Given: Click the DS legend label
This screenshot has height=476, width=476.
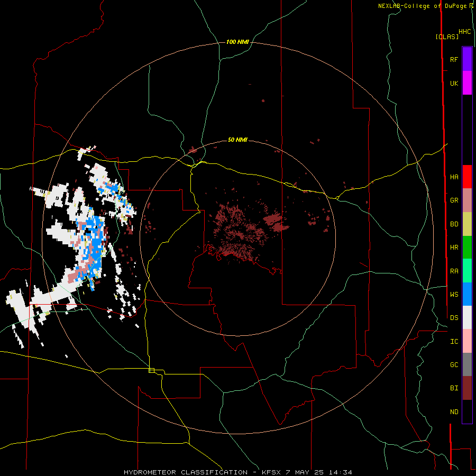Looking at the screenshot, I should [454, 317].
